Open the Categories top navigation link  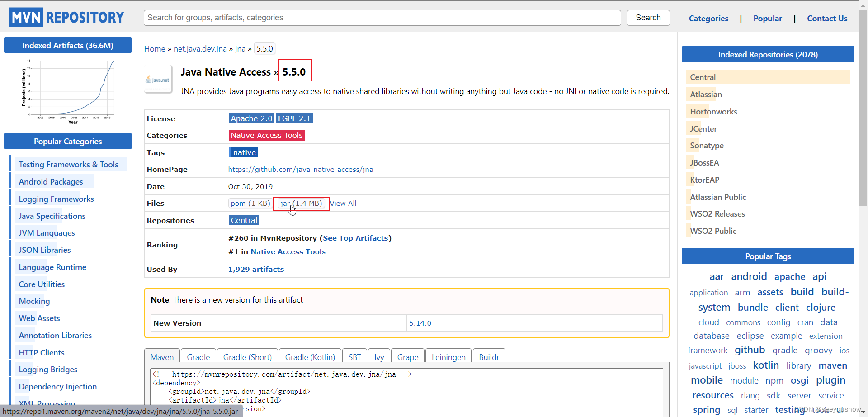(x=708, y=19)
